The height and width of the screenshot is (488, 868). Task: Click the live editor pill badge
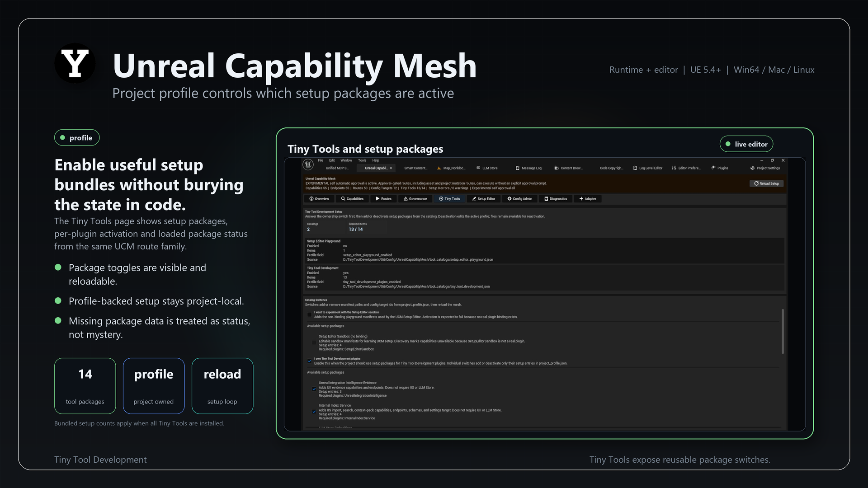click(746, 144)
